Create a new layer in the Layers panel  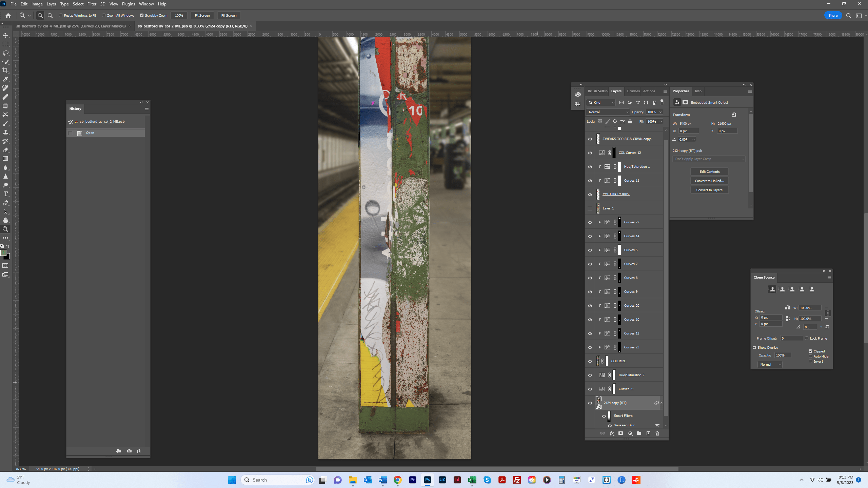(x=648, y=433)
